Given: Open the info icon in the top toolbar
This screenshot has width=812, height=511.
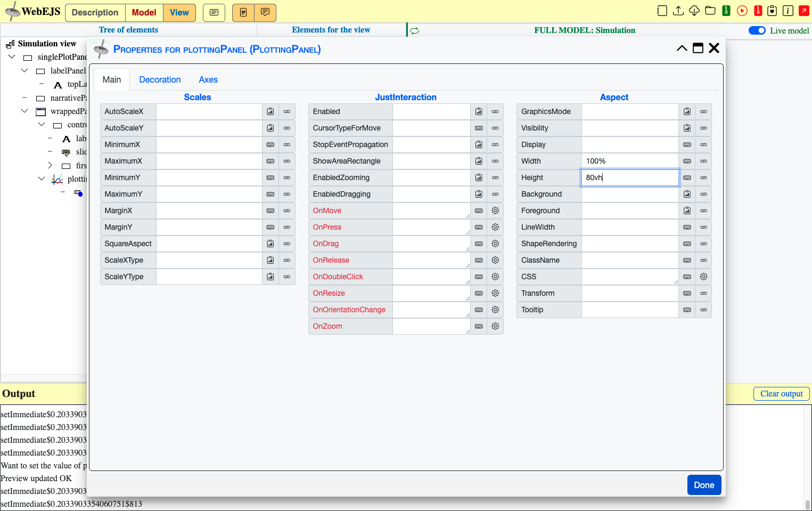Looking at the screenshot, I should 788,11.
